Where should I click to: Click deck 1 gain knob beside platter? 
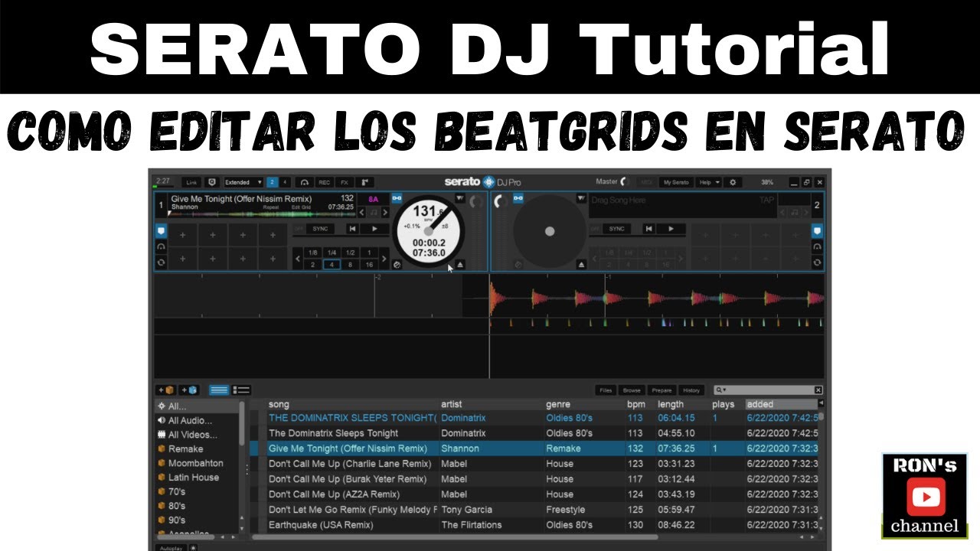tap(476, 201)
